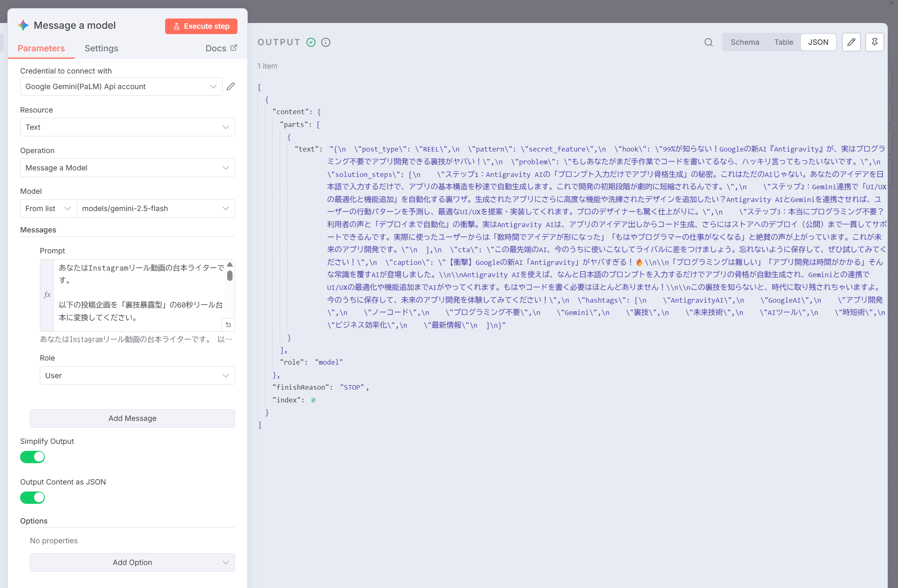Switch output view to Table

[783, 42]
